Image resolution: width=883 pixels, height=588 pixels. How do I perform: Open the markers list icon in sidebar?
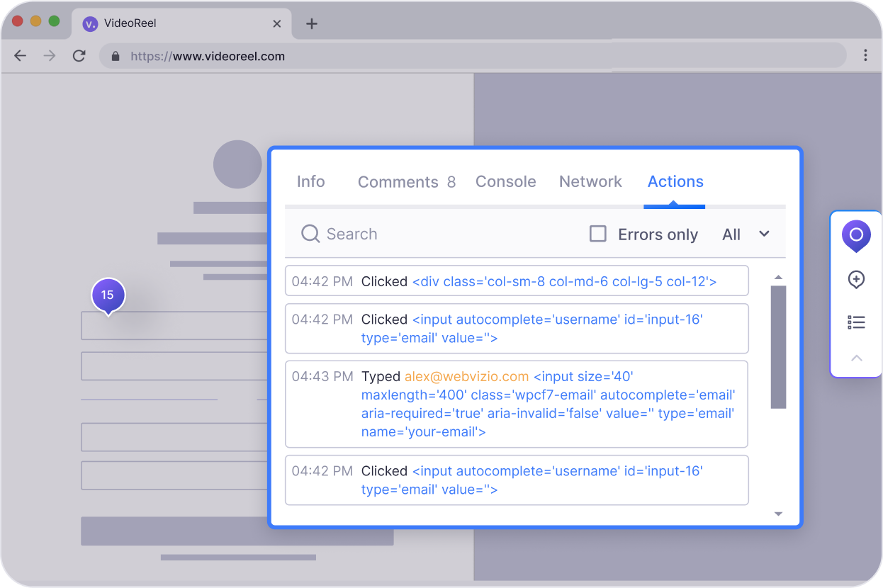pos(856,322)
